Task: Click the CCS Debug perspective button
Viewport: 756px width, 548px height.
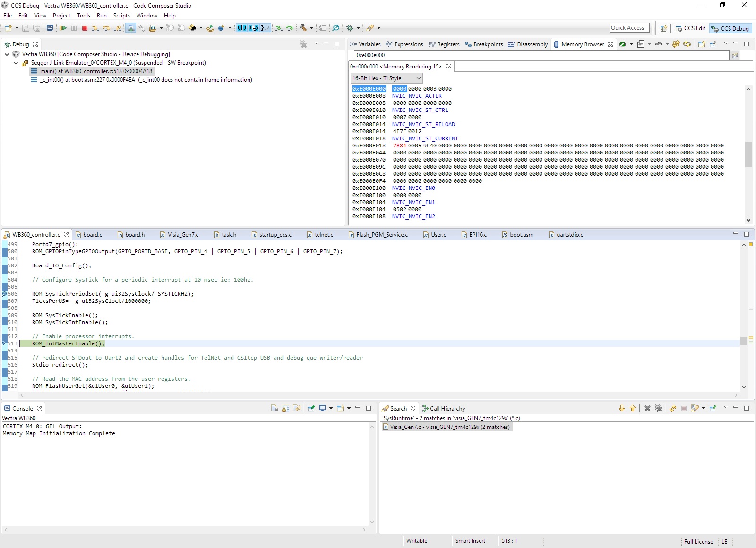Action: 730,28
